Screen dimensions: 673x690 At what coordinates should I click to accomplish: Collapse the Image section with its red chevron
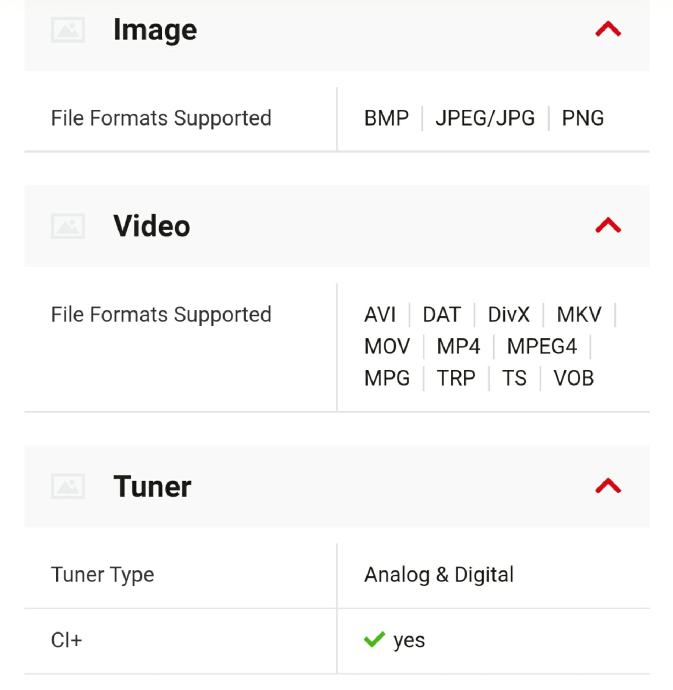pos(608,30)
